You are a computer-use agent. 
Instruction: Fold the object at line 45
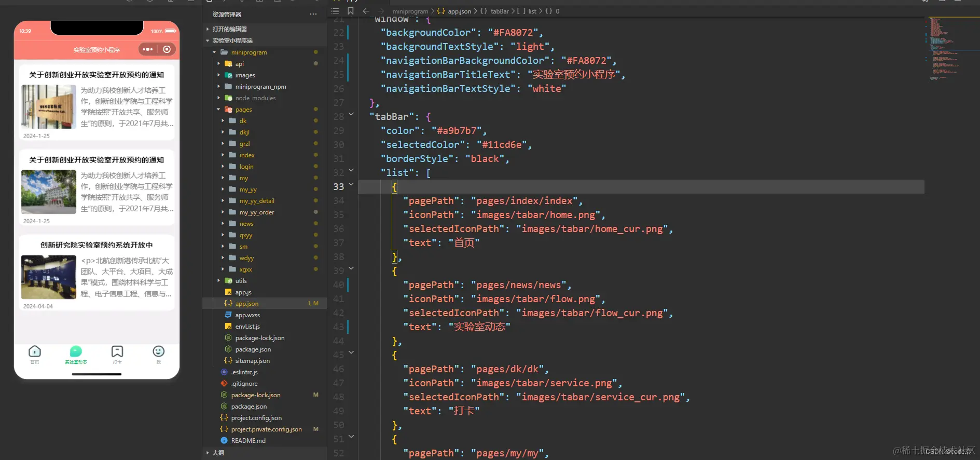[x=351, y=353]
